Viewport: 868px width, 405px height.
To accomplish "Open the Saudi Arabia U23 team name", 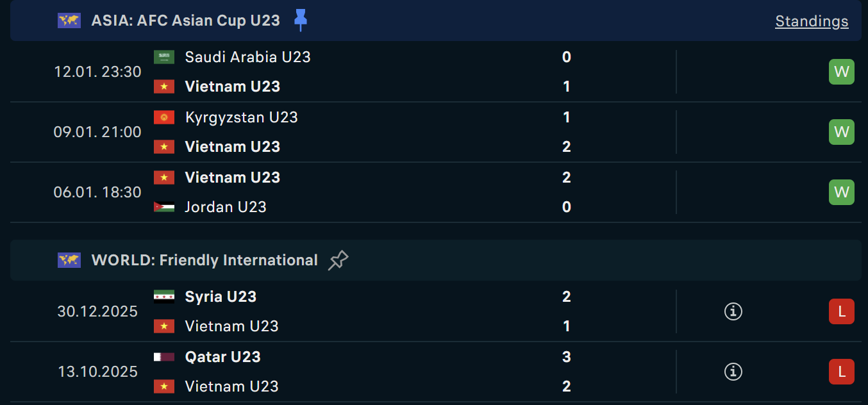I will pos(247,57).
